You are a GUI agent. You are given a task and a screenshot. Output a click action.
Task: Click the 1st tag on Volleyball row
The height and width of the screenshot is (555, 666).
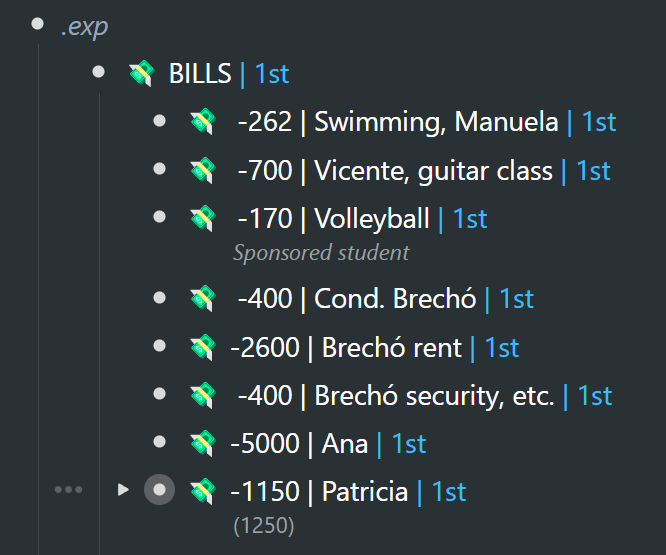[x=470, y=219]
